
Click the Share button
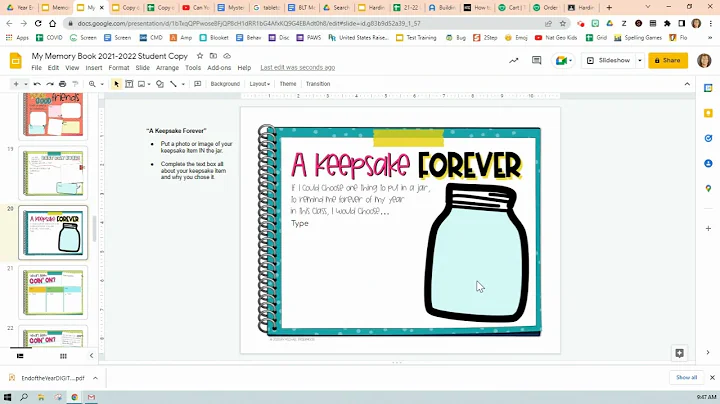pyautogui.click(x=668, y=61)
